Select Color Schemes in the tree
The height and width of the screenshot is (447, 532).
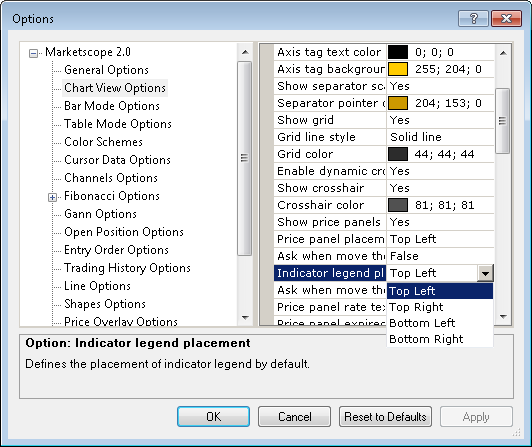tap(103, 142)
